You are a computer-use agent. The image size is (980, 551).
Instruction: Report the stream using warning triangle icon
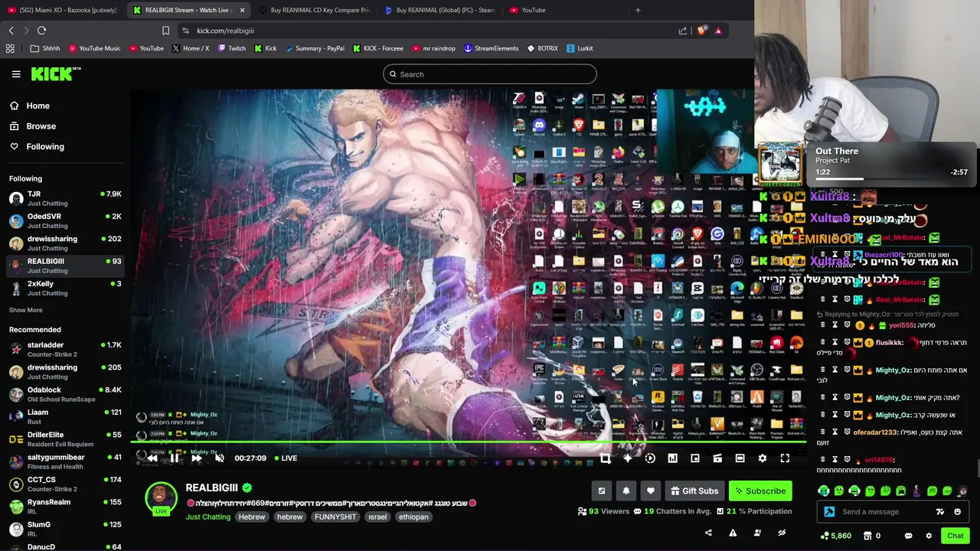[733, 533]
